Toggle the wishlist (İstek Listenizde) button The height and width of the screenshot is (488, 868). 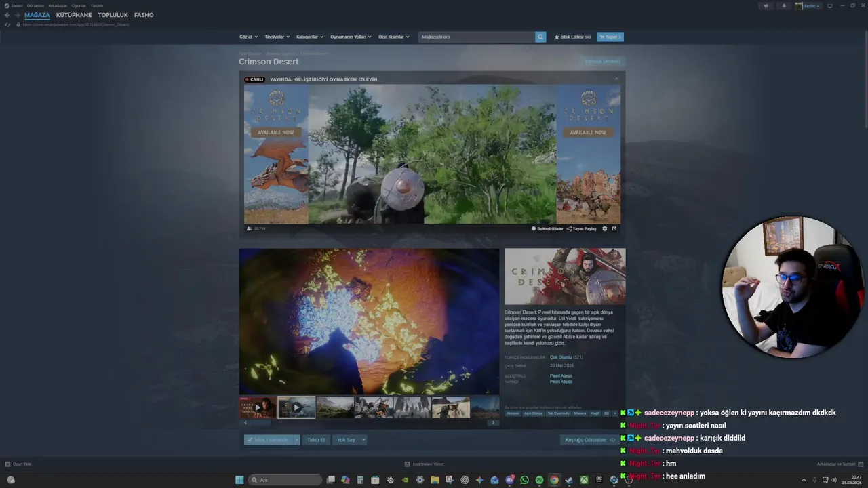[269, 440]
